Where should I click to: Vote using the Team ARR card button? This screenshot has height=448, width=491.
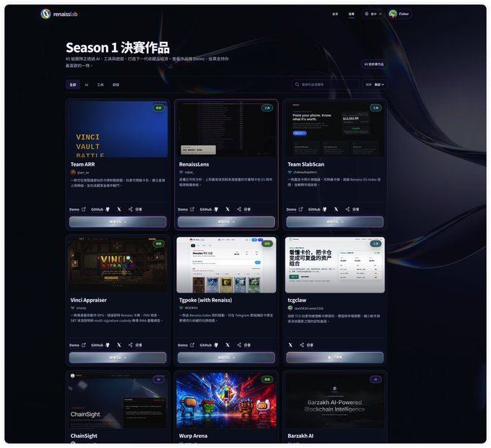118,222
